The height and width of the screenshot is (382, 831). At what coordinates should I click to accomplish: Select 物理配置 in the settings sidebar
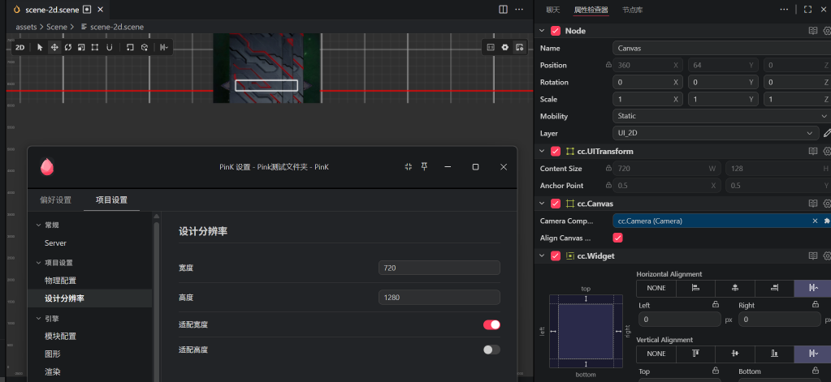point(60,280)
